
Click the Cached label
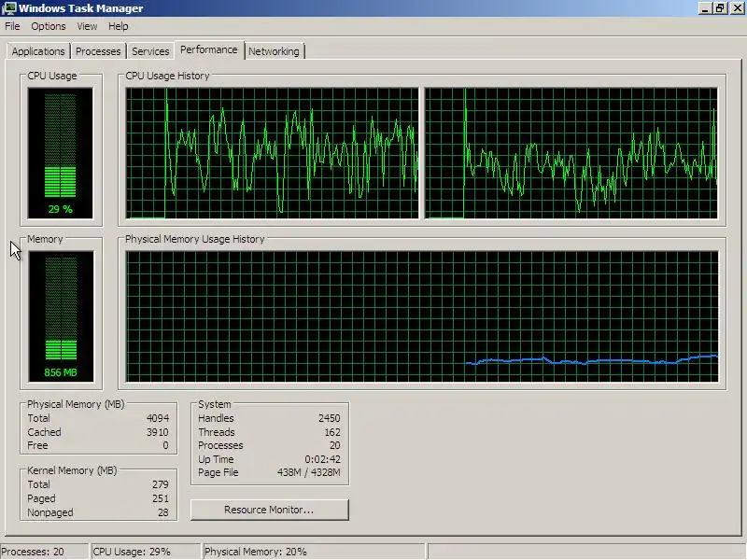44,432
